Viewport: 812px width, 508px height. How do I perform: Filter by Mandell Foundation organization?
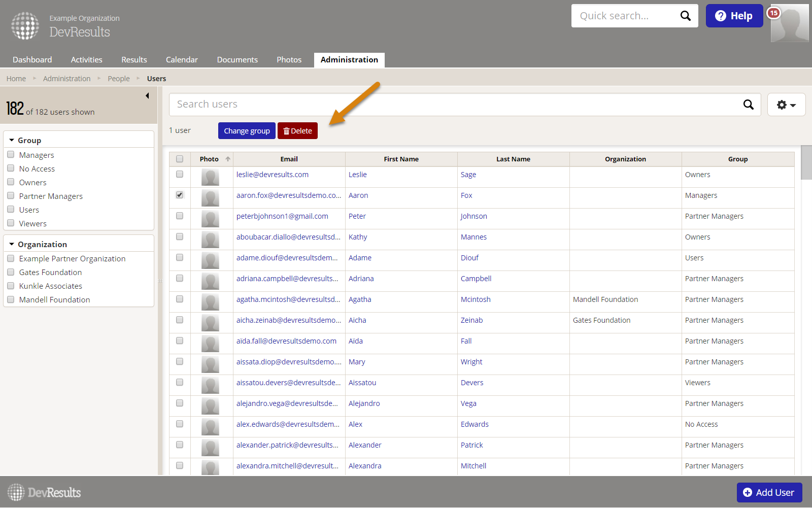pos(11,299)
